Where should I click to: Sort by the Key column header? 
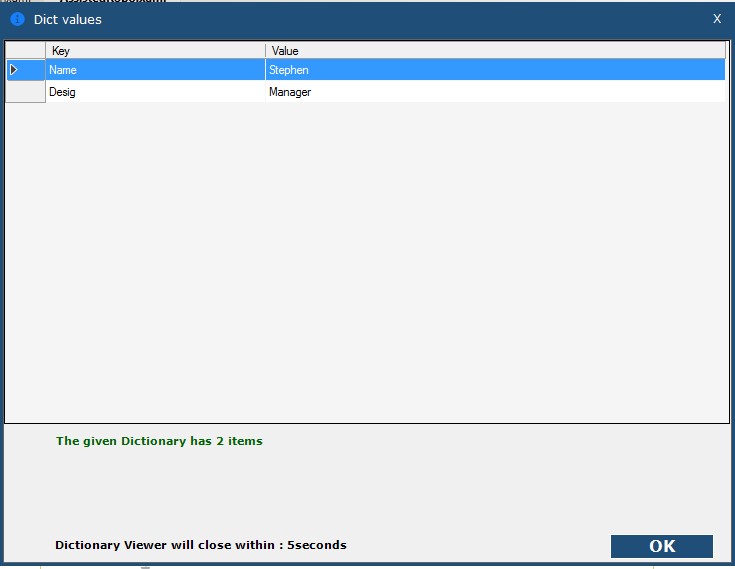(155, 50)
